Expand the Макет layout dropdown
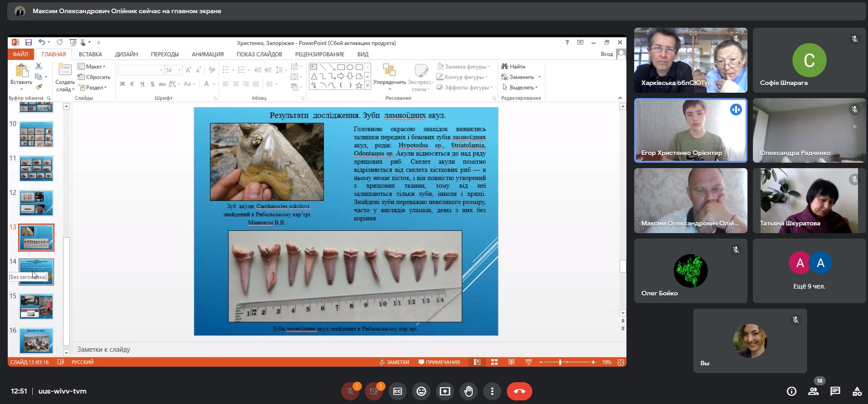Image resolution: width=868 pixels, height=404 pixels. (x=94, y=67)
